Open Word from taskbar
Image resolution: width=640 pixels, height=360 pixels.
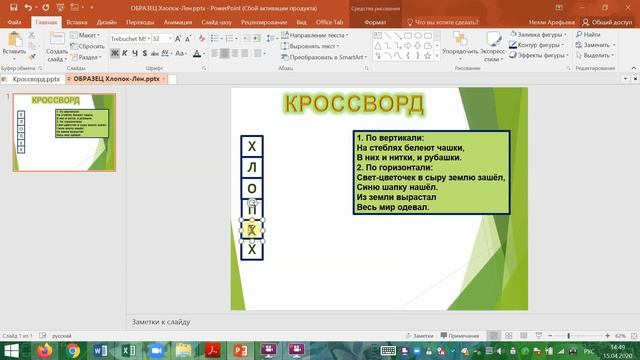(x=100, y=351)
